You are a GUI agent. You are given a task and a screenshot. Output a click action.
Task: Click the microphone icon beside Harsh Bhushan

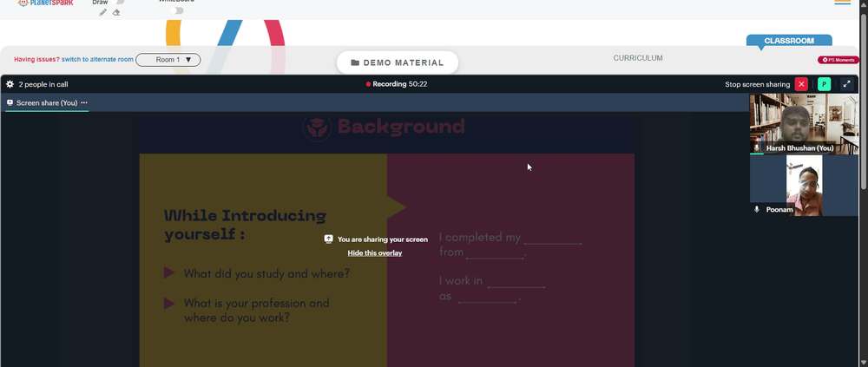[x=757, y=147]
